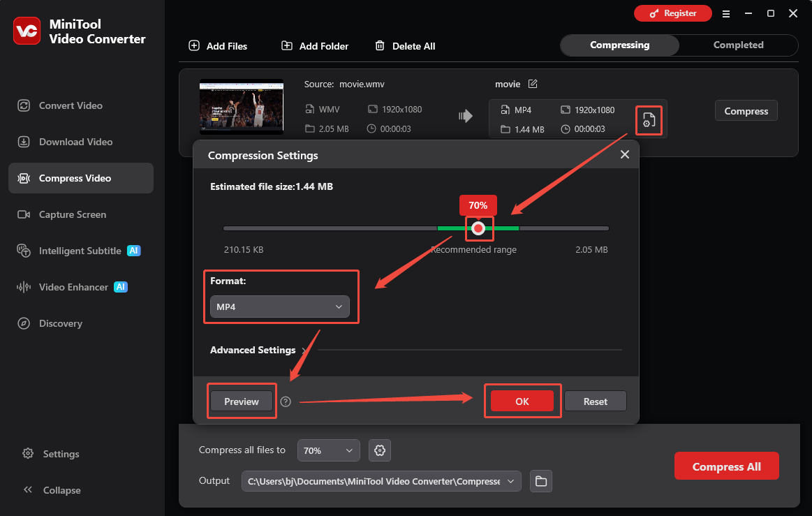Click Add Folder in the toolbar

pos(315,46)
